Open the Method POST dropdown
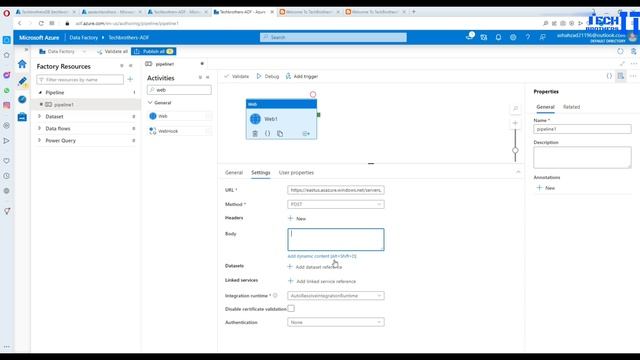Screen dimensions: 640x360 click(336, 204)
